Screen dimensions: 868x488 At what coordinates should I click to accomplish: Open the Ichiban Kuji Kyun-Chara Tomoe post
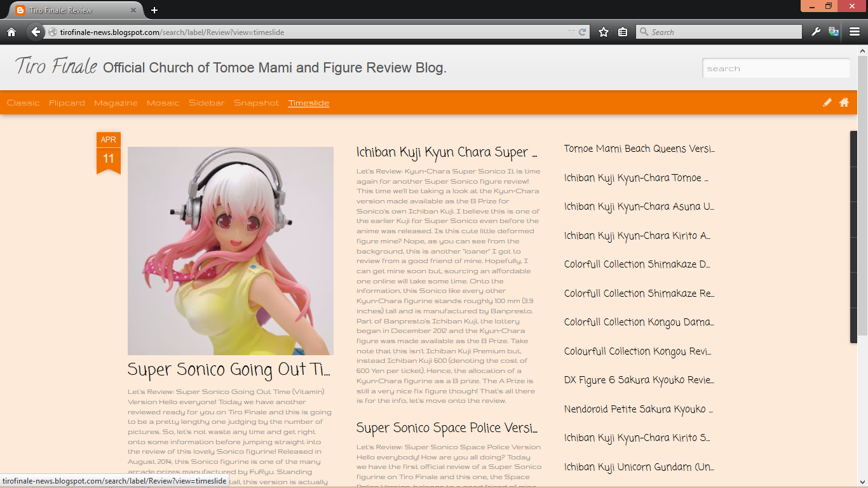point(636,179)
